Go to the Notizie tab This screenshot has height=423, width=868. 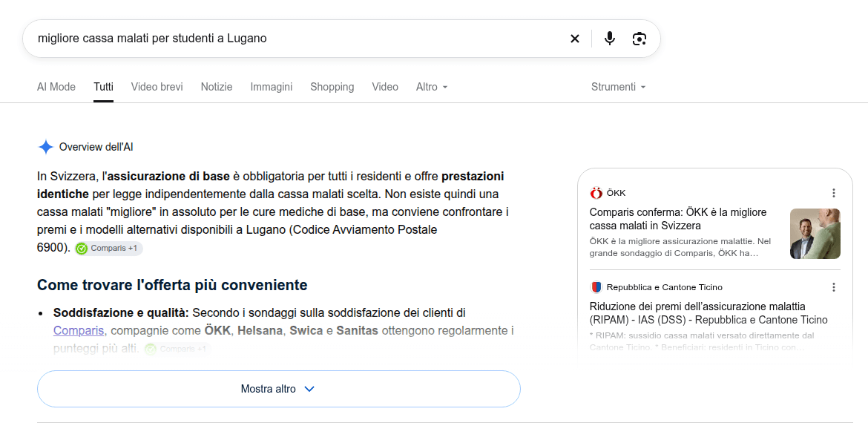coord(217,87)
